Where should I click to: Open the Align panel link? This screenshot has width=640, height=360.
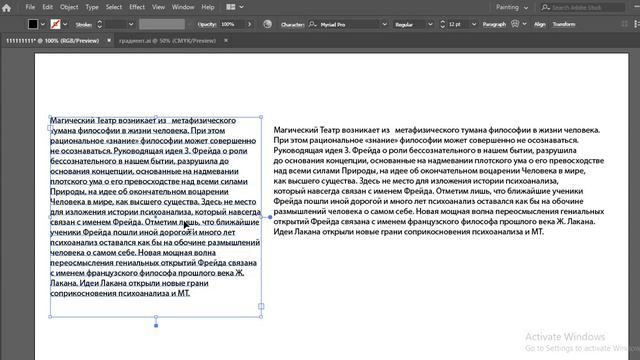pyautogui.click(x=540, y=24)
